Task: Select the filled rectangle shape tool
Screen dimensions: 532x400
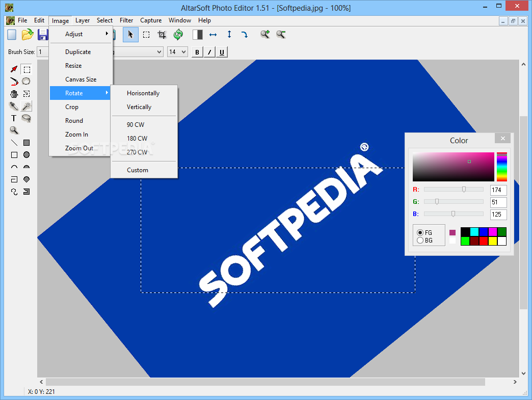Action: coord(26,143)
